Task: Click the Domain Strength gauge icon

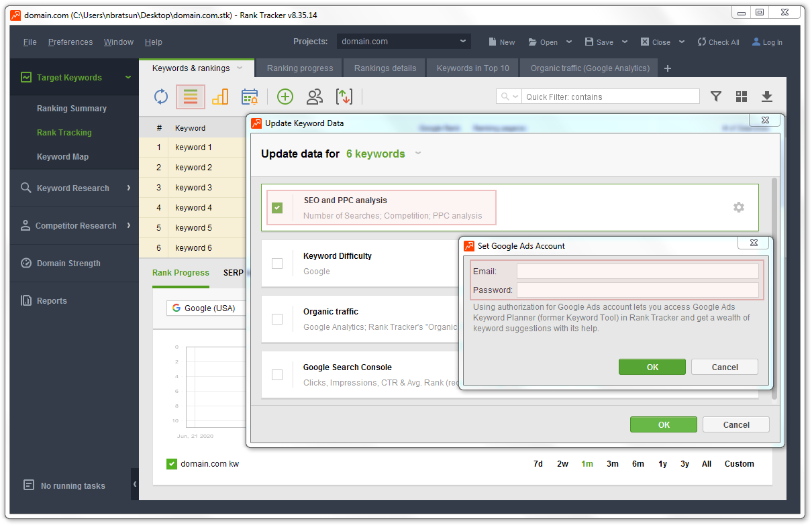Action: pos(26,263)
